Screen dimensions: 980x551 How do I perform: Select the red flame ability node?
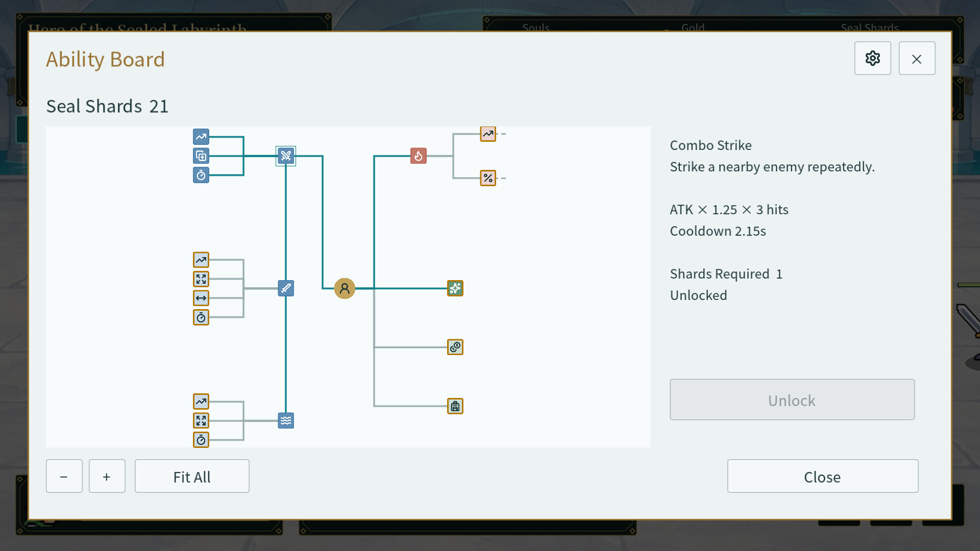tap(419, 156)
